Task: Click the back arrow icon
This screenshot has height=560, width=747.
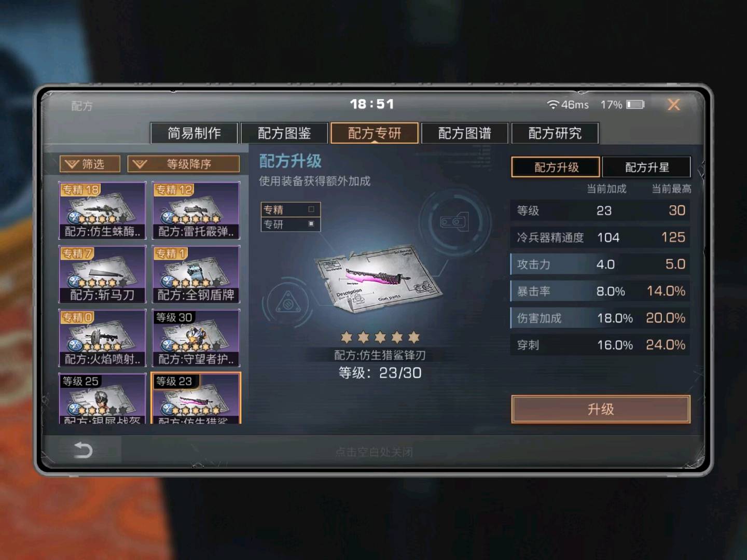Action: point(83,450)
